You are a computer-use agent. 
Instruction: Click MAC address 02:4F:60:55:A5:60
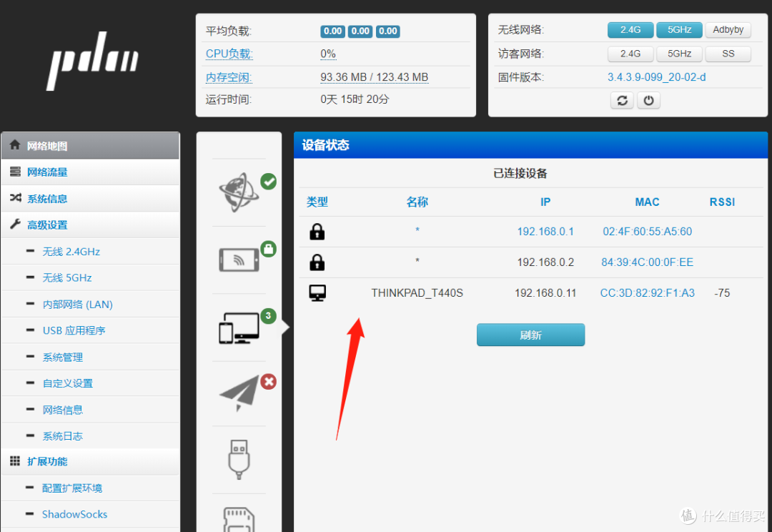coord(648,232)
